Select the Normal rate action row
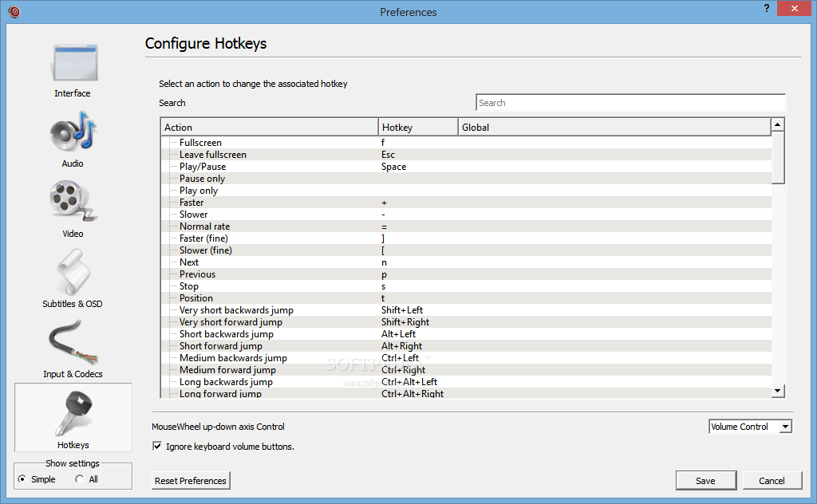The height and width of the screenshot is (504, 817). [x=466, y=226]
